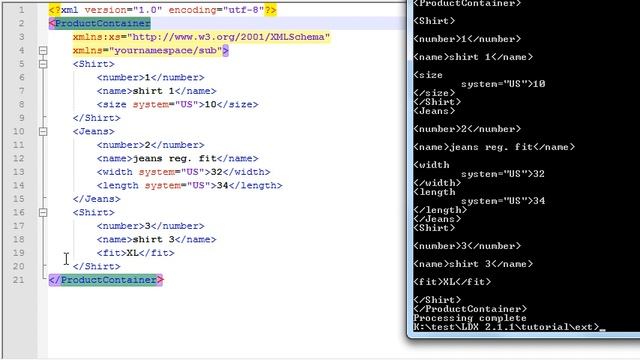This screenshot has width=640, height=360.
Task: Click the closing </ProductContainer> tag in editor
Action: [106, 280]
